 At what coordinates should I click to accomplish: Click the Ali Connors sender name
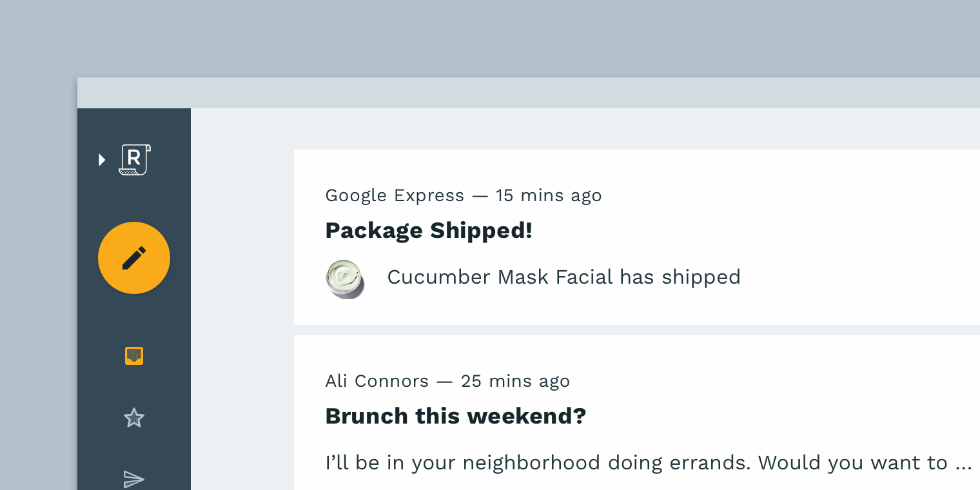coord(377,381)
